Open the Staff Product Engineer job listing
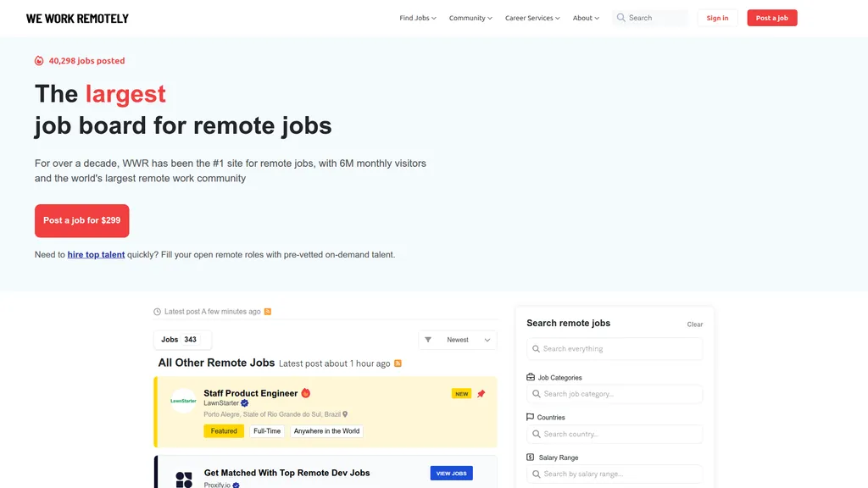Image resolution: width=868 pixels, height=488 pixels. point(251,393)
